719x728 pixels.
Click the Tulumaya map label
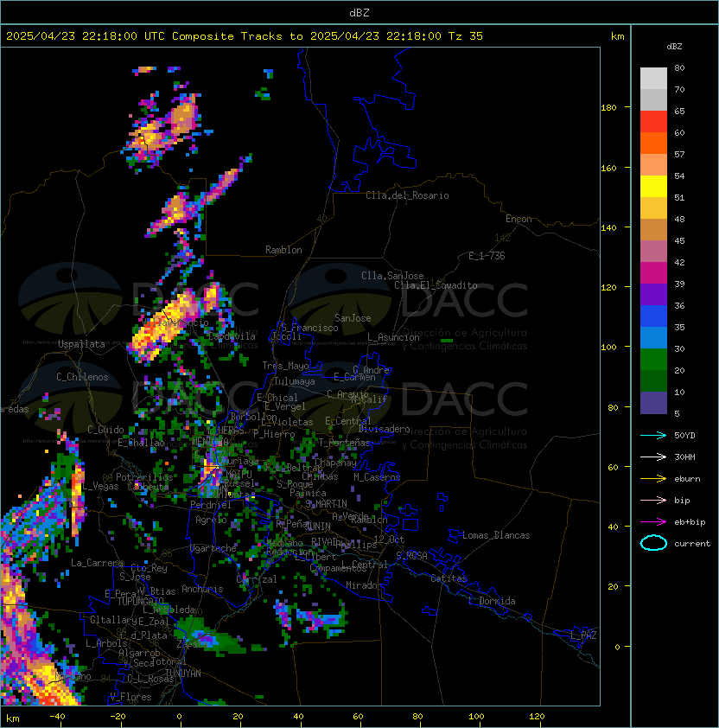point(295,381)
